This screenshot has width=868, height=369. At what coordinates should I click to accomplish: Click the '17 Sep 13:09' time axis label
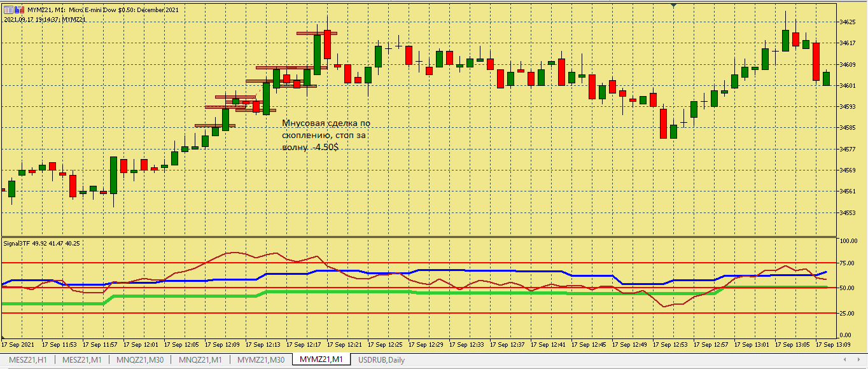pyautogui.click(x=833, y=345)
